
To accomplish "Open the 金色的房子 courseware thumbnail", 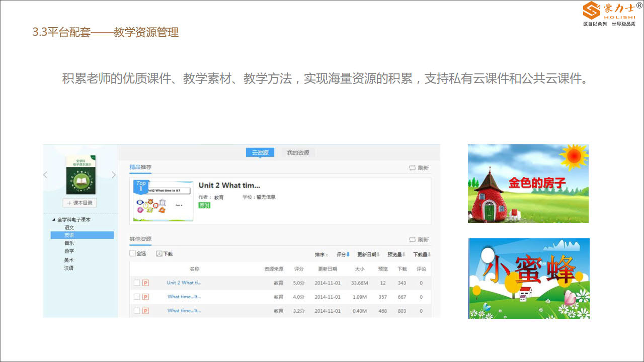I will pos(528,184).
